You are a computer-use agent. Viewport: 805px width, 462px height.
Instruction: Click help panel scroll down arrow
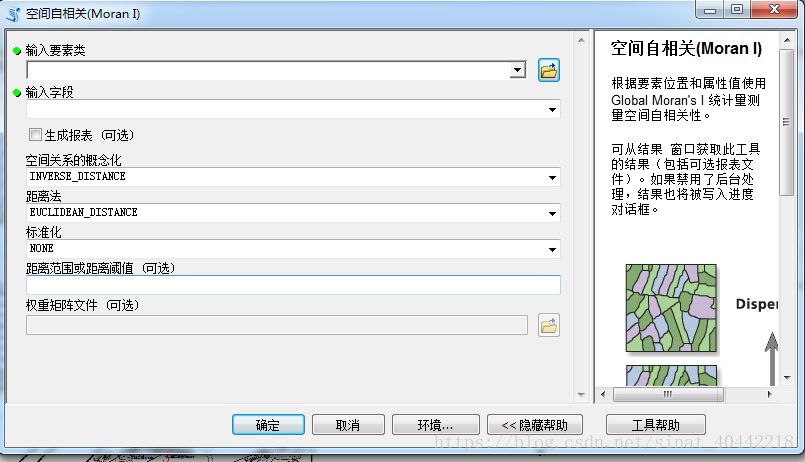(x=787, y=378)
